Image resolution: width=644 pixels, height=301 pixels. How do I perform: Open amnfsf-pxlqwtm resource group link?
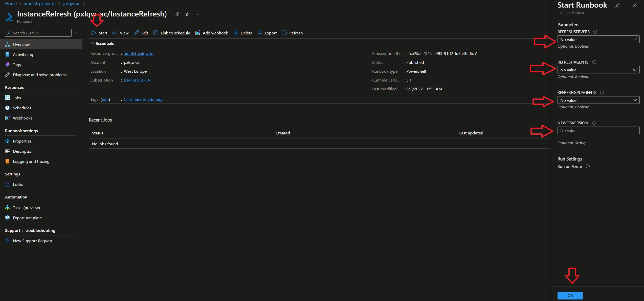pos(138,54)
